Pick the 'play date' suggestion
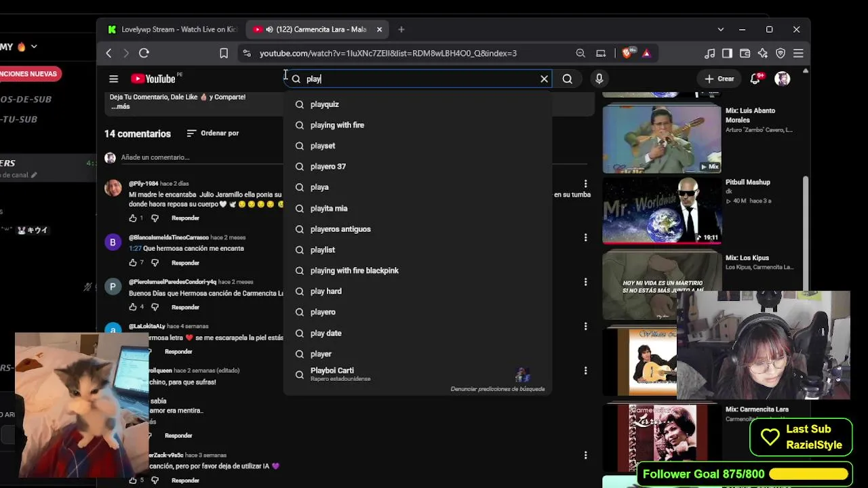868x488 pixels. (x=418, y=333)
